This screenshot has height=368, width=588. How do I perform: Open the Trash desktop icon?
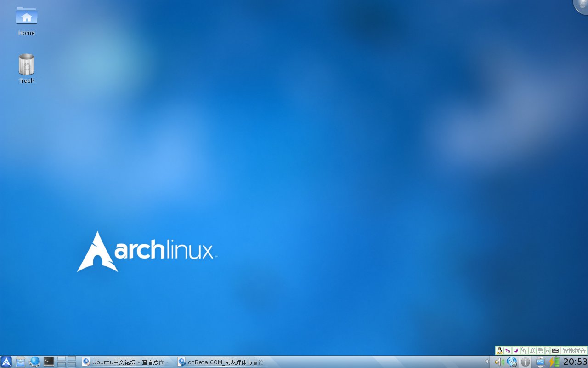click(26, 69)
